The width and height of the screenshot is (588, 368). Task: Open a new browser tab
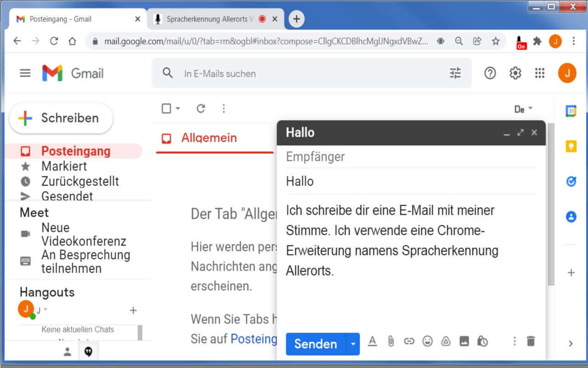point(297,19)
